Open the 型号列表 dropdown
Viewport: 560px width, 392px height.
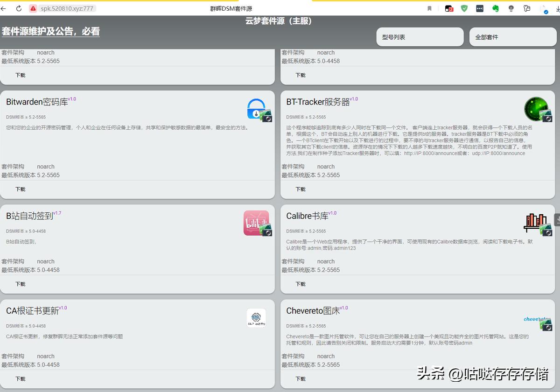coord(419,36)
